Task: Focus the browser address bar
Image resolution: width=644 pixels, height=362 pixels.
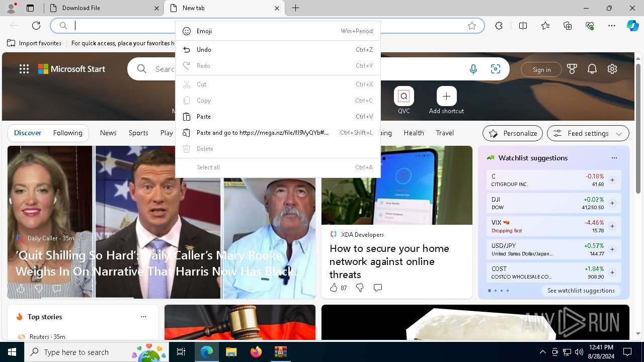Action: (267, 26)
